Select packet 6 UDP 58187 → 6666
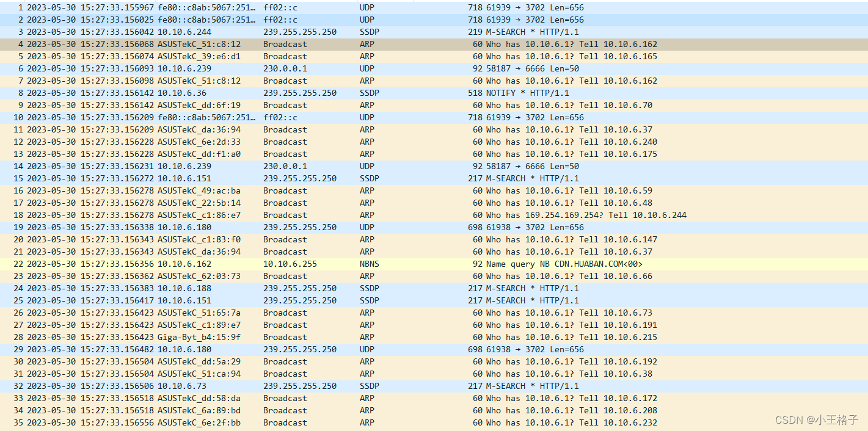This screenshot has height=431, width=868. point(434,68)
